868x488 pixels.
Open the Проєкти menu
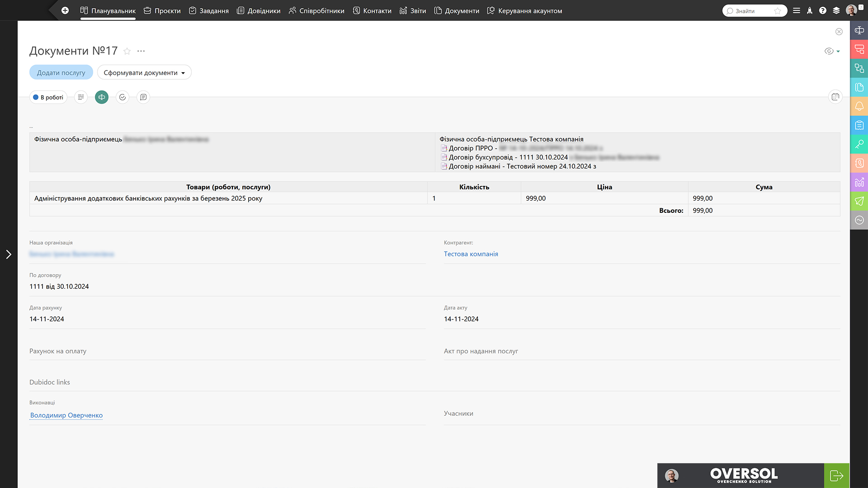point(162,10)
